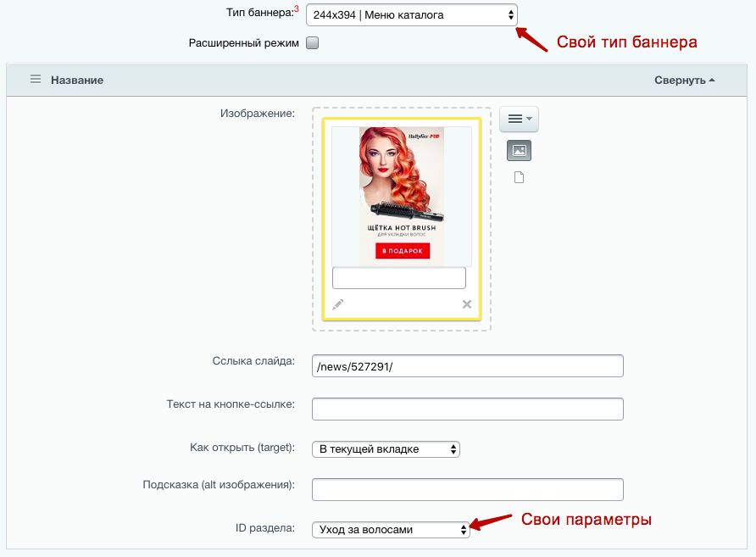
Task: Open the Как открыть (target) dropdown
Action: tap(386, 449)
